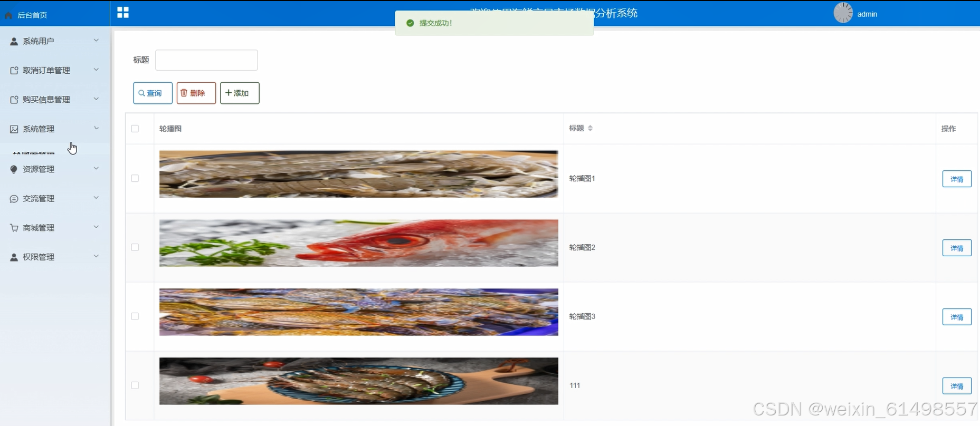Open 详情 for 轮播图2
Image resolution: width=980 pixels, height=426 pixels.
click(957, 248)
